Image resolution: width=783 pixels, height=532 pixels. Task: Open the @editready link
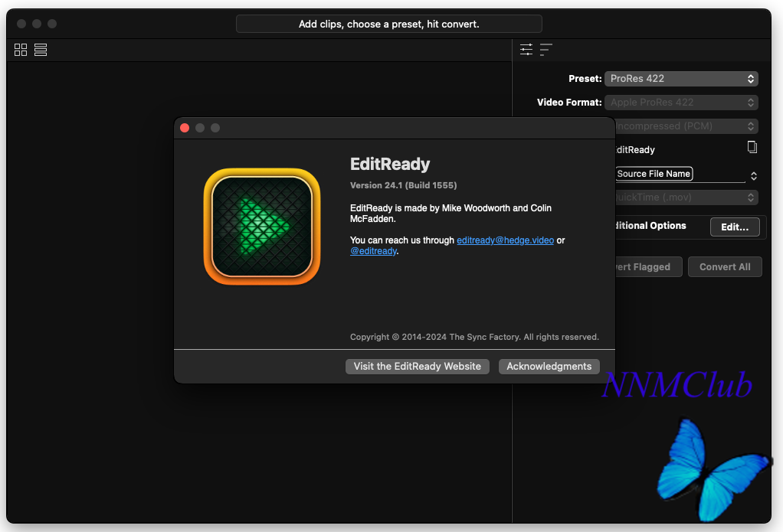point(374,251)
